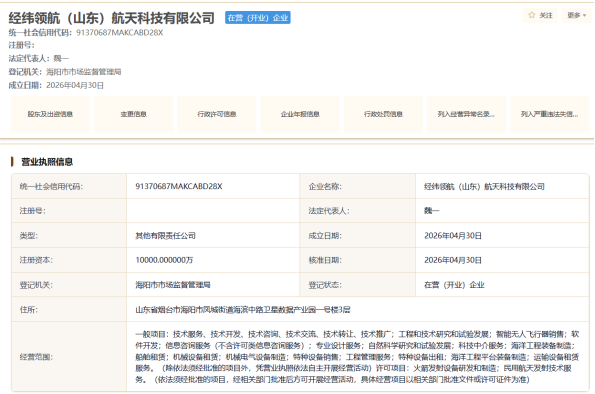Click the company title 经纬领航（山东）航天科技有限公司
This screenshot has width=595, height=394.
point(112,18)
